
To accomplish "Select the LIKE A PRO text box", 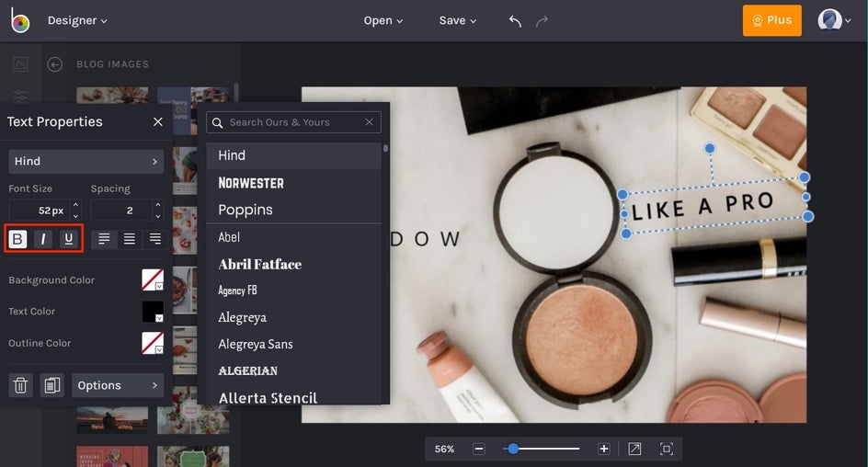I will pos(714,205).
